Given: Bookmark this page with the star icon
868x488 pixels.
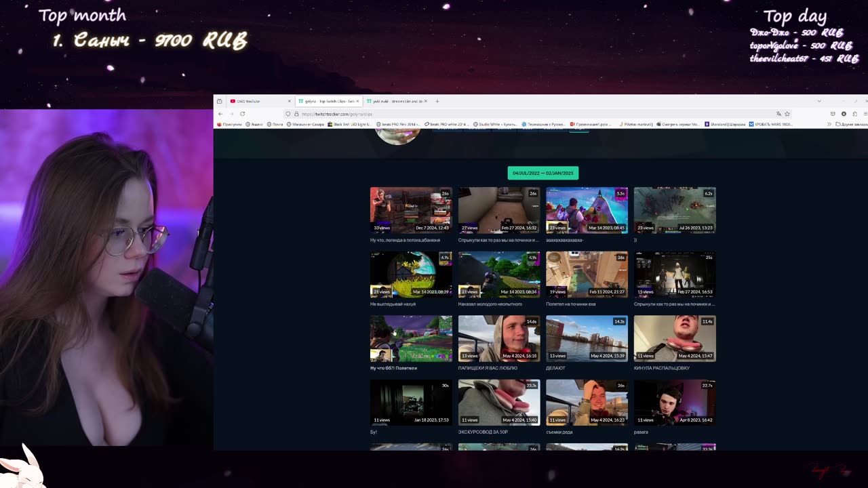Looking at the screenshot, I should click(x=787, y=114).
